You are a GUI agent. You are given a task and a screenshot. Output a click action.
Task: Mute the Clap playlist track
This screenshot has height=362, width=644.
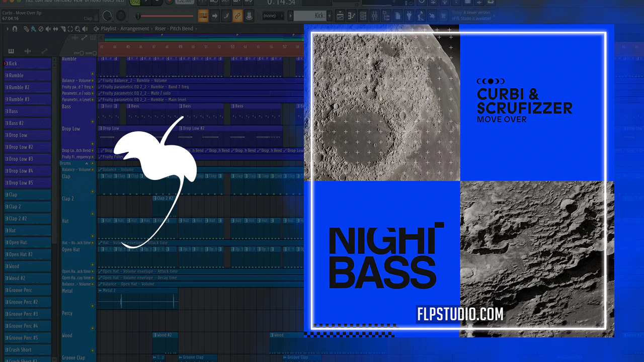tap(93, 192)
